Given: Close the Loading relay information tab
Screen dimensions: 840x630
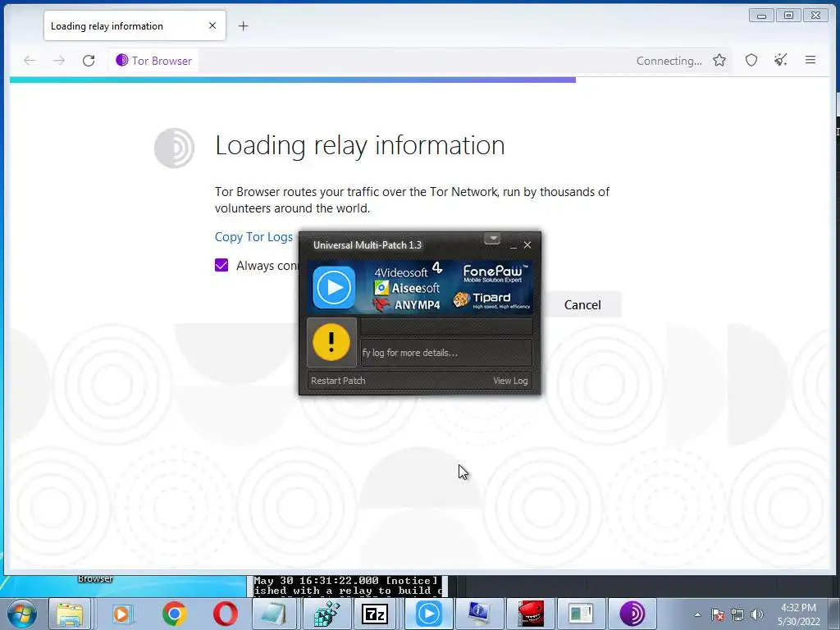Looking at the screenshot, I should coord(212,25).
